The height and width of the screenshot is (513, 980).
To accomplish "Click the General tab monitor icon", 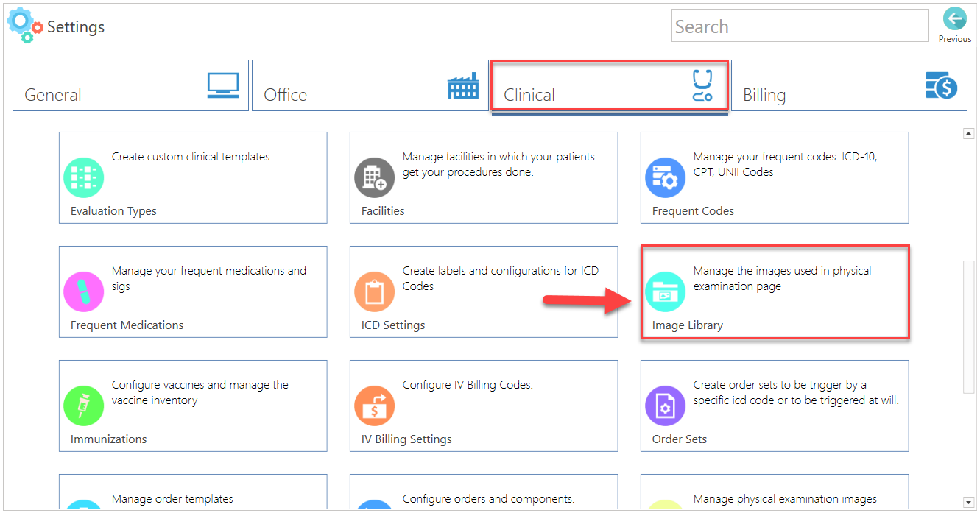I will pyautogui.click(x=223, y=85).
